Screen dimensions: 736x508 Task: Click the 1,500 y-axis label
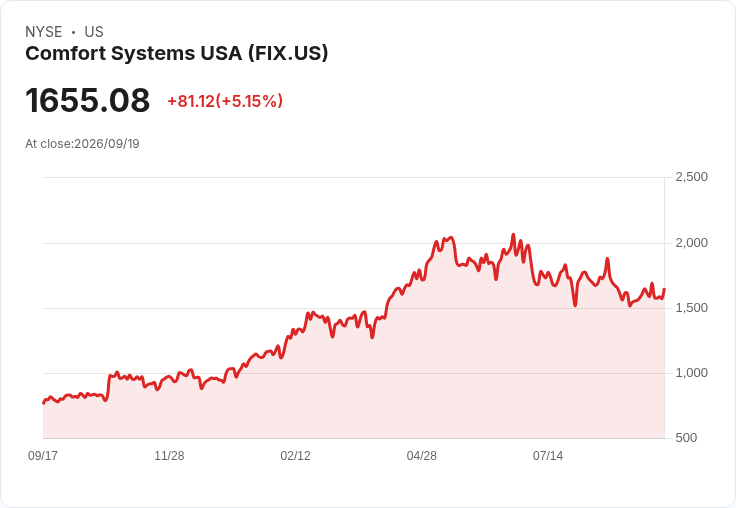coord(691,308)
